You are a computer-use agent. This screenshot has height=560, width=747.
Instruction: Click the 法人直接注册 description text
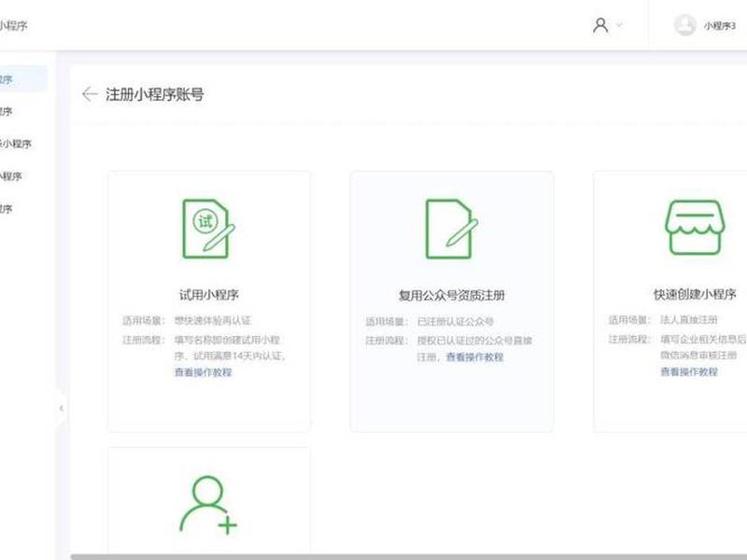689,319
